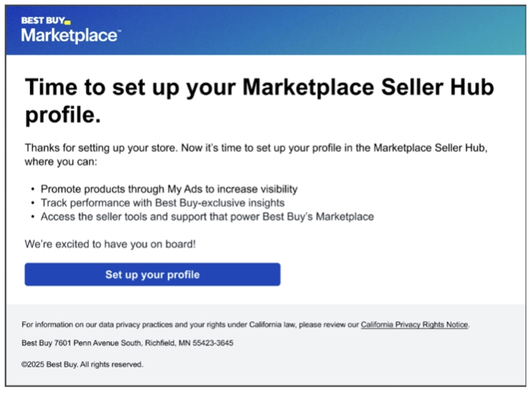Screen dimensions: 532x393
Task: Click bullet dot before Access the seller tools
Action: pos(33,217)
